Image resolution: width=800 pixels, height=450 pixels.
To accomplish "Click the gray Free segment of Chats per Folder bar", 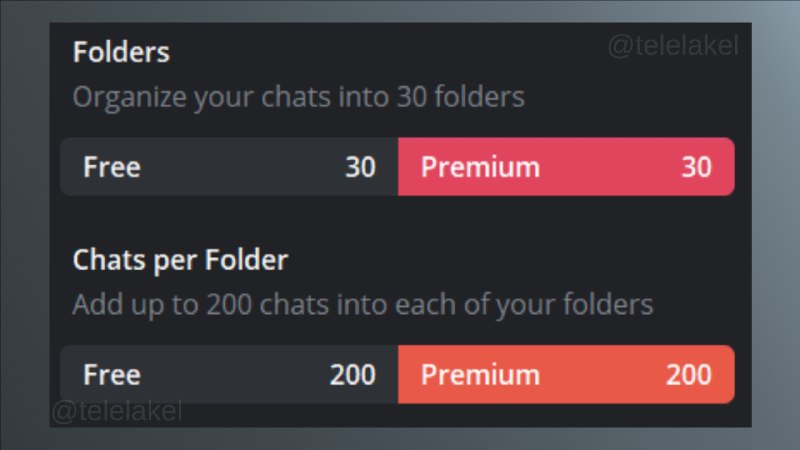I will tap(229, 374).
